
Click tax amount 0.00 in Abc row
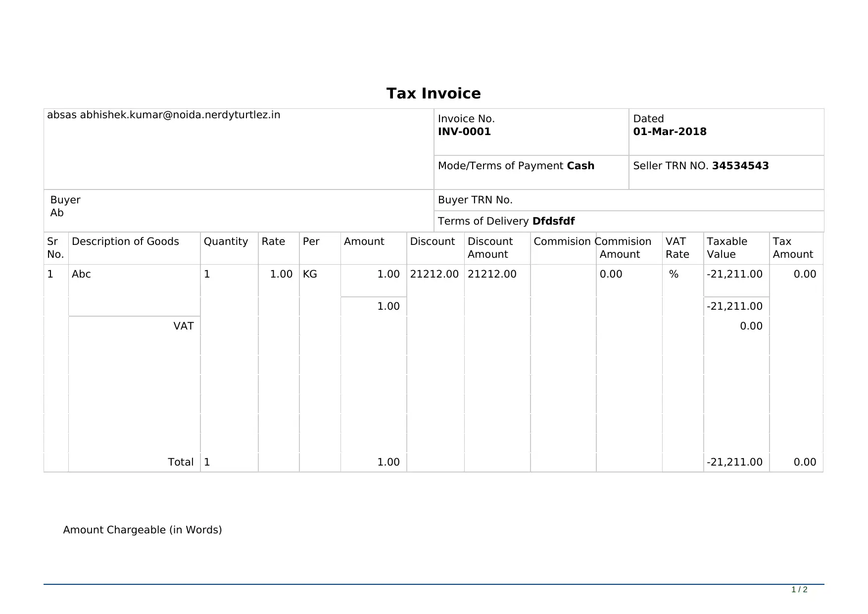point(805,274)
